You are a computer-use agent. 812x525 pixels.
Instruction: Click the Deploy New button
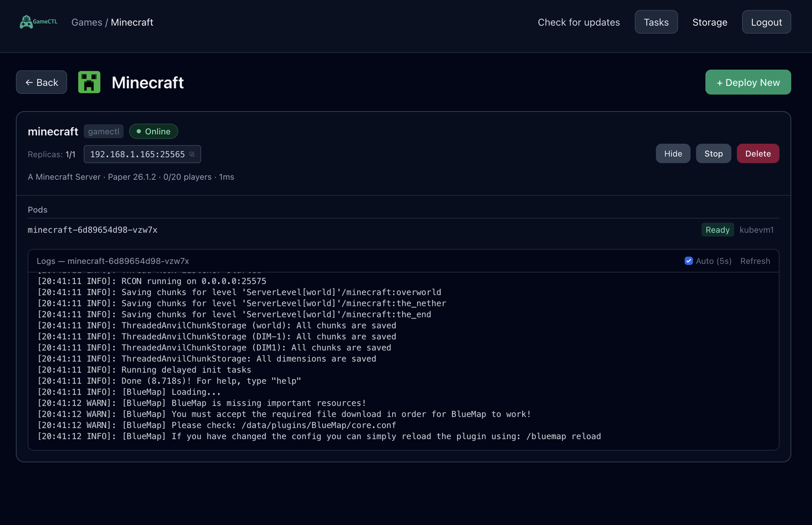pos(748,82)
